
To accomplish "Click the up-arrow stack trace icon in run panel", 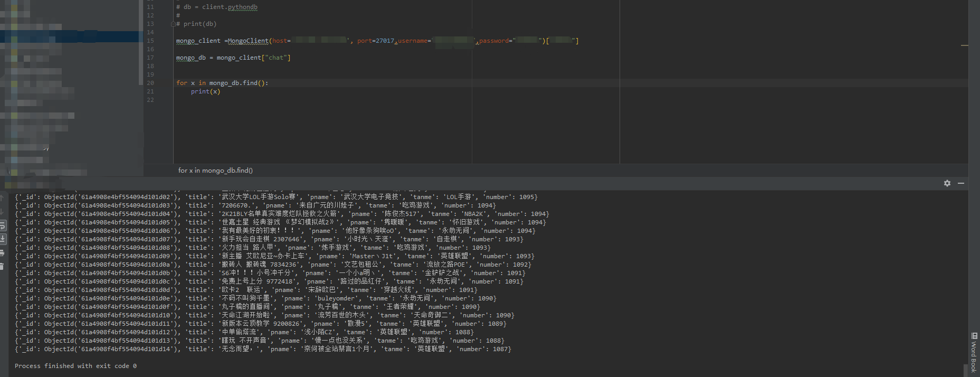I will 2,197.
